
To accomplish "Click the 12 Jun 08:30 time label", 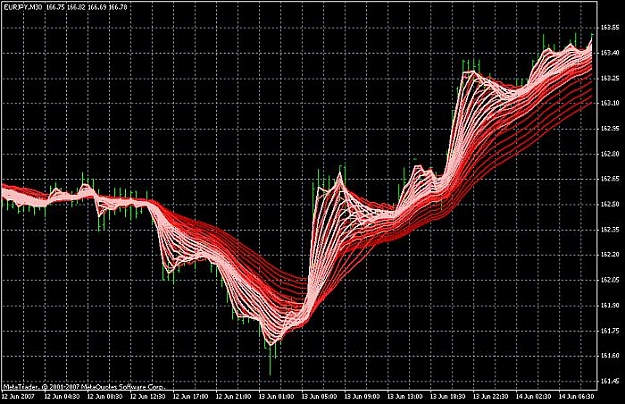I will tap(104, 397).
